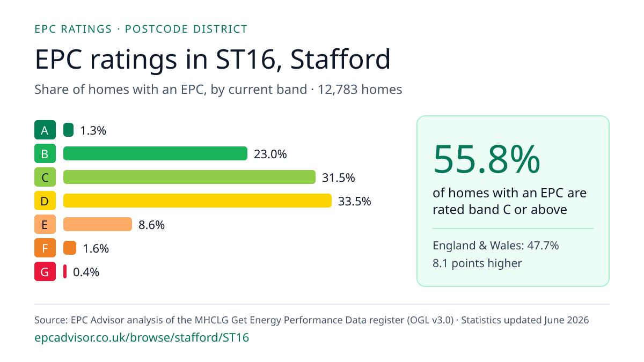
Task: Select the yellow band D bar
Action: 197,201
